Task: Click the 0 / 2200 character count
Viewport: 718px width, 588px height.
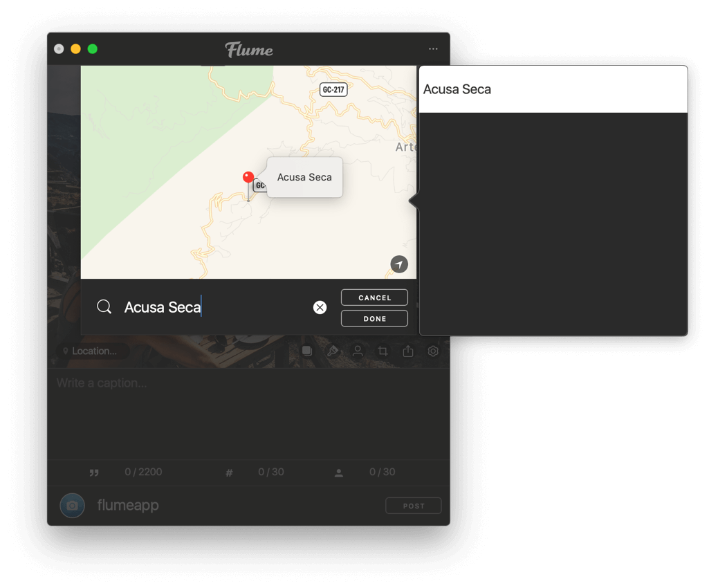Action: pos(143,472)
